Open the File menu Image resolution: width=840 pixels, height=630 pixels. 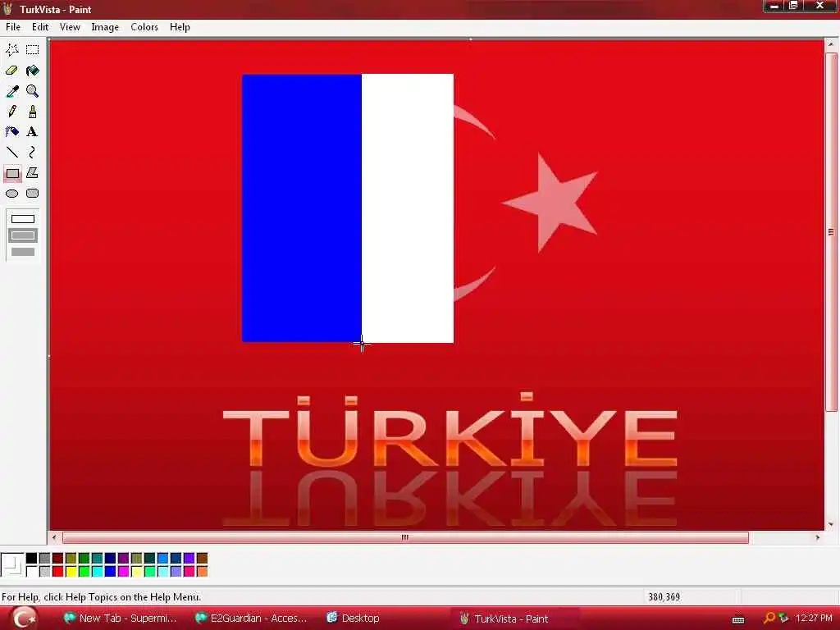coord(13,27)
